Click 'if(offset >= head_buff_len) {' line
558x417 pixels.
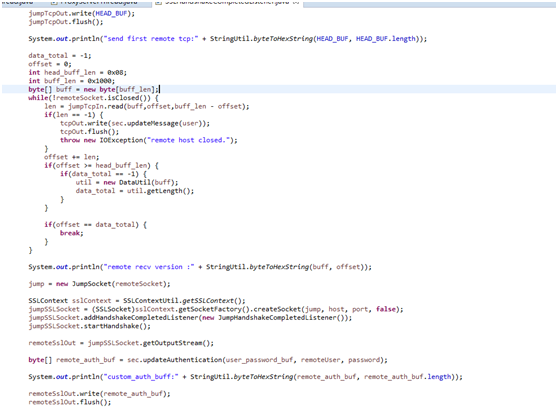[x=101, y=166]
